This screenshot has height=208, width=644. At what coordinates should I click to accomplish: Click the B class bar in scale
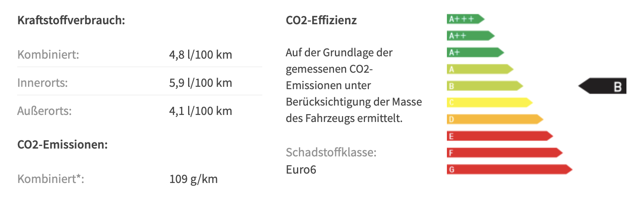[485, 86]
